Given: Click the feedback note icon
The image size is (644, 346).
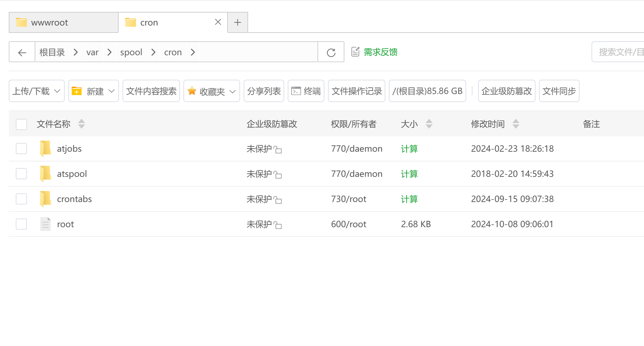Looking at the screenshot, I should point(355,52).
